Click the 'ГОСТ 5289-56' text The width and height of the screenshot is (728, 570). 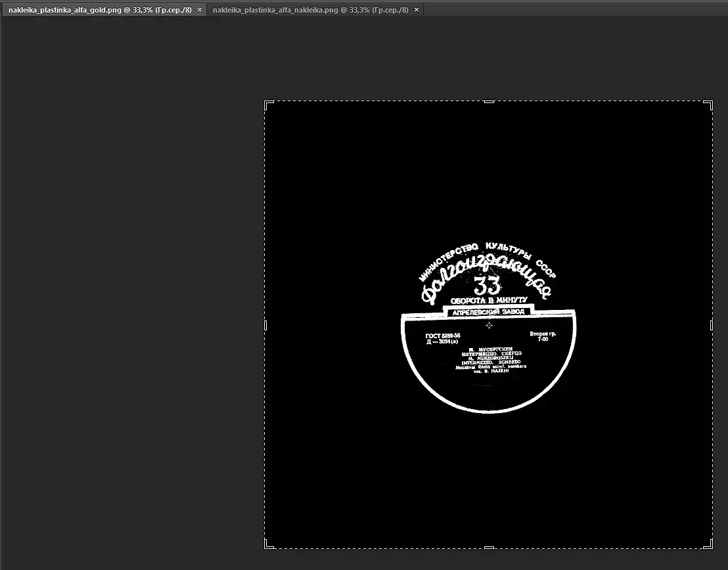pos(443,336)
